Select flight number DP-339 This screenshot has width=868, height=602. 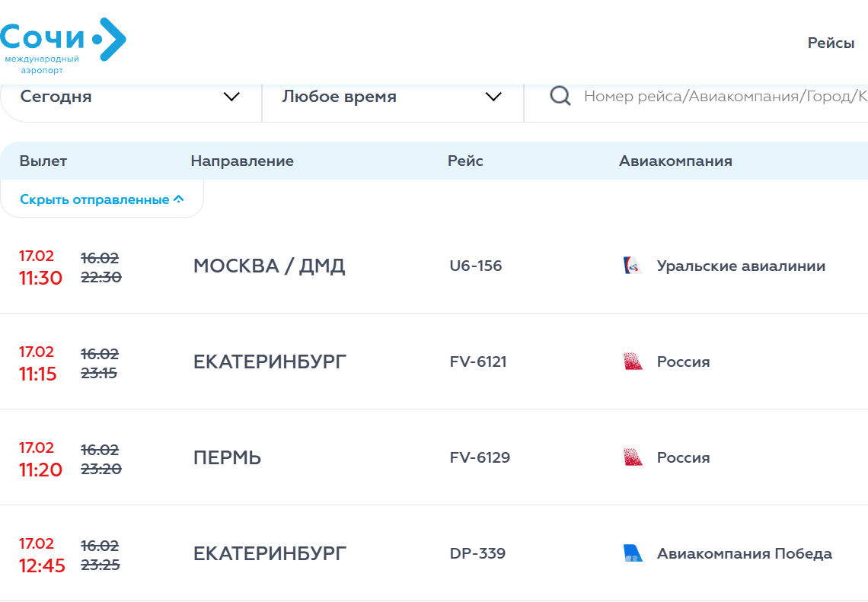click(x=477, y=554)
